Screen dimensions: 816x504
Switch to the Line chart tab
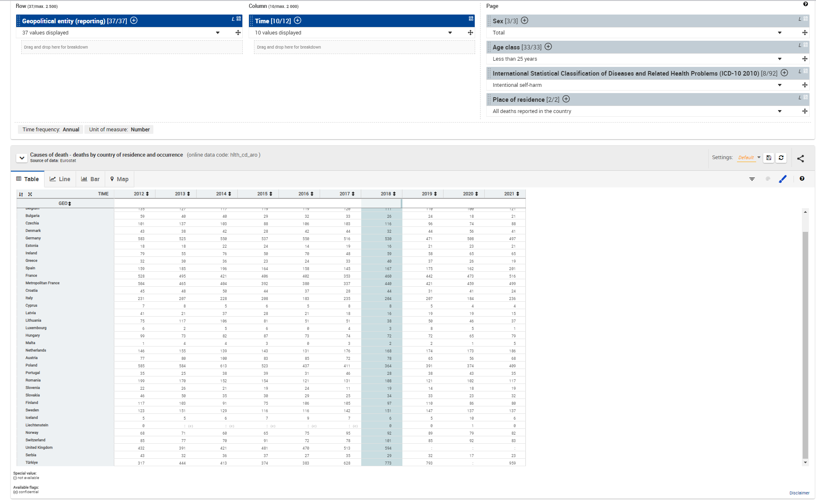point(60,179)
